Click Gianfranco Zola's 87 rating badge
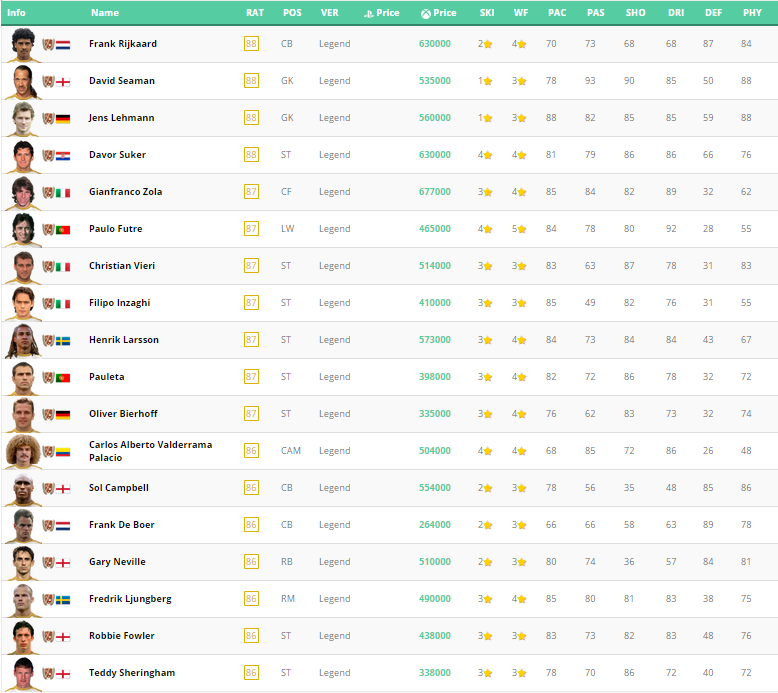The width and height of the screenshot is (778, 693). point(252,192)
